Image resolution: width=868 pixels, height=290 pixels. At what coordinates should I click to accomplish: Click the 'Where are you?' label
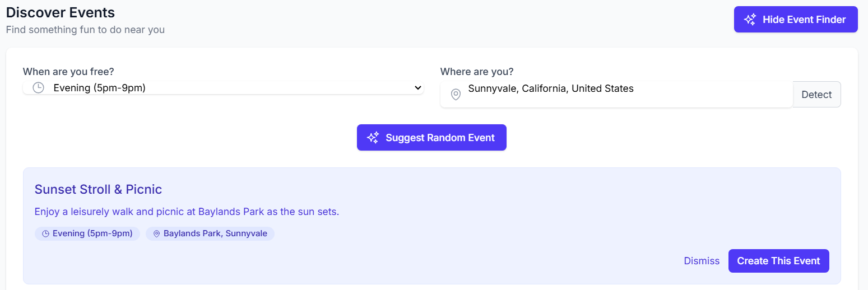click(476, 72)
